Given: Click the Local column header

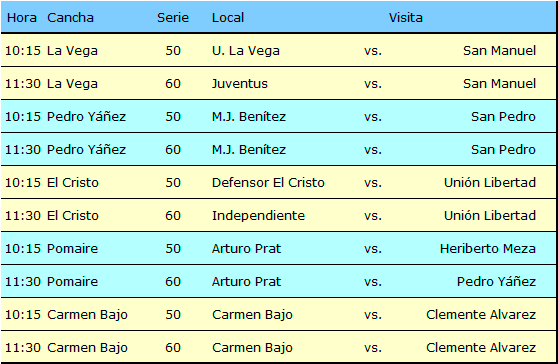Looking at the screenshot, I should click(x=228, y=17).
